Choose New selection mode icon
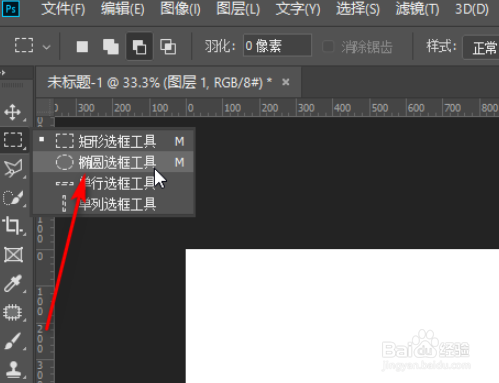Image resolution: width=499 pixels, height=383 pixels. [82, 47]
